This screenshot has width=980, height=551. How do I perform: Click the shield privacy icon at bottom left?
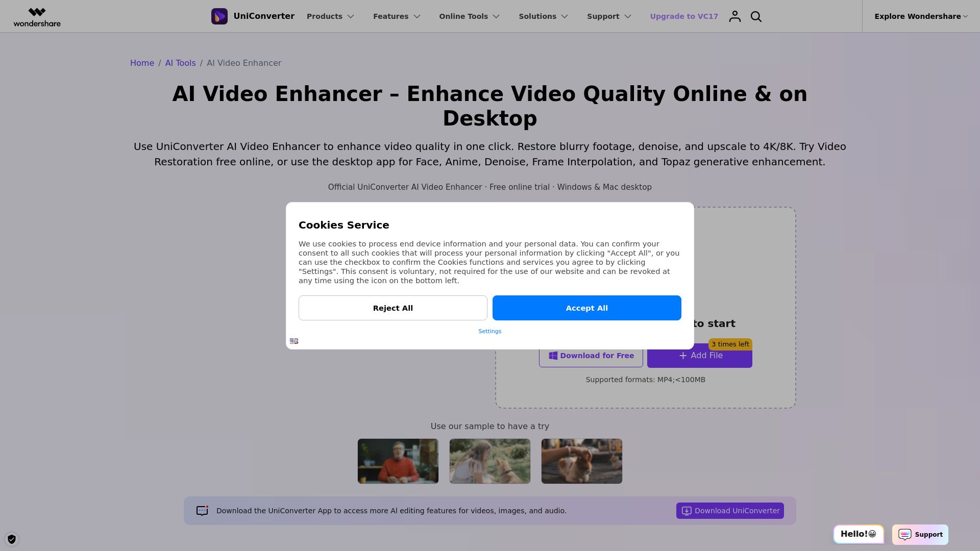pyautogui.click(x=12, y=539)
